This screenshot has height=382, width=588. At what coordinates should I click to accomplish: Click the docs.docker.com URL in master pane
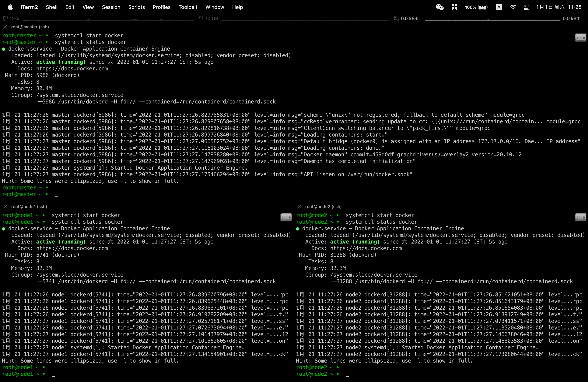click(72, 68)
